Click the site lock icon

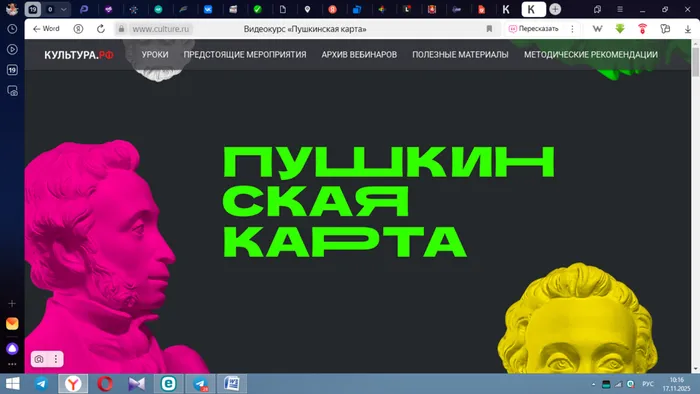tap(121, 29)
